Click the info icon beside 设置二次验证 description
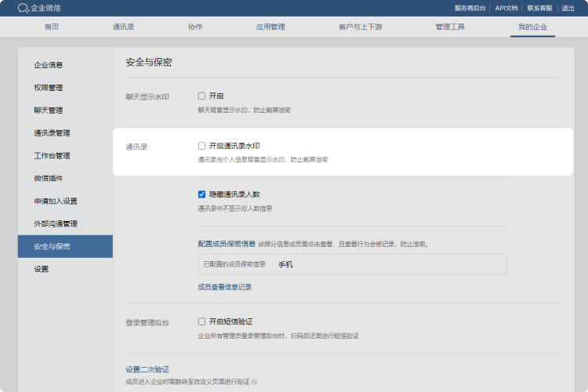588x392 pixels. point(255,382)
